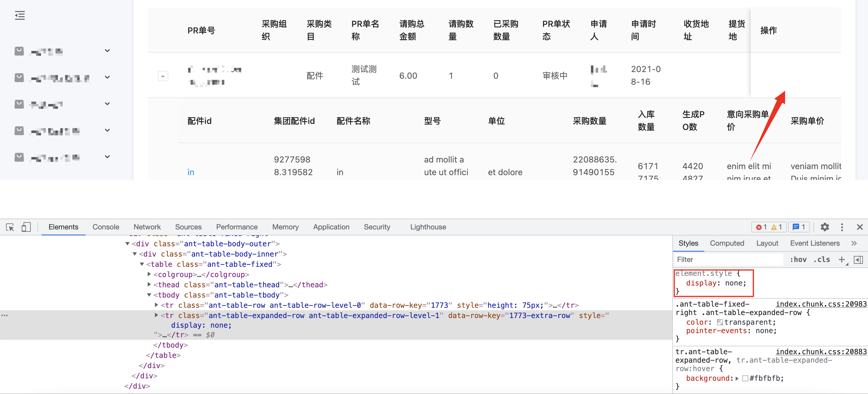Open DevTools settings gear
868x394 pixels.
tap(825, 227)
